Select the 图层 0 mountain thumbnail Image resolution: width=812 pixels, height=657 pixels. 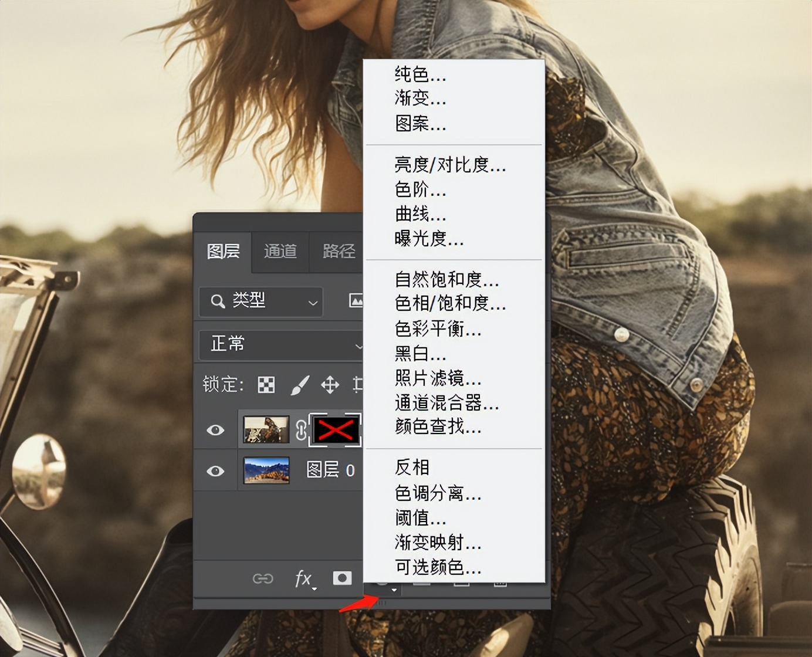(x=266, y=470)
